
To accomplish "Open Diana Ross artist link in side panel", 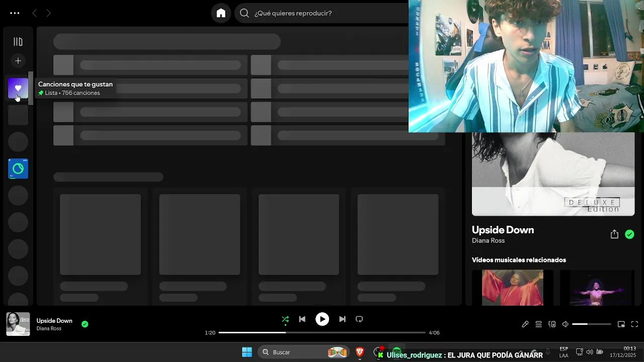I will click(x=488, y=240).
